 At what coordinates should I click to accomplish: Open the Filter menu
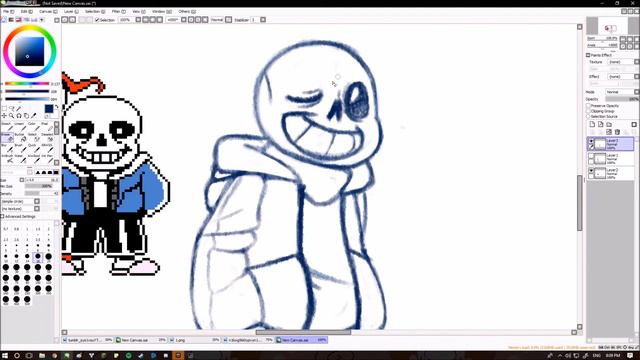click(119, 11)
